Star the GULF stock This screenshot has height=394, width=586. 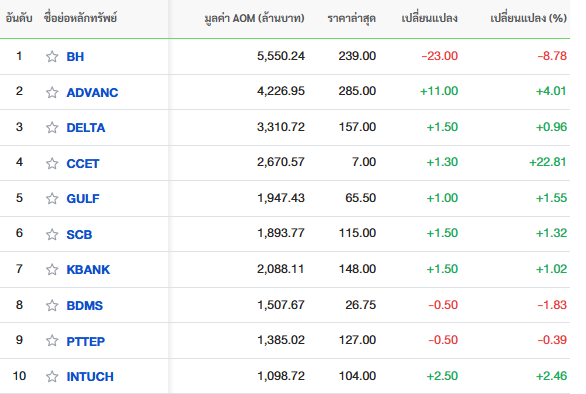point(52,198)
